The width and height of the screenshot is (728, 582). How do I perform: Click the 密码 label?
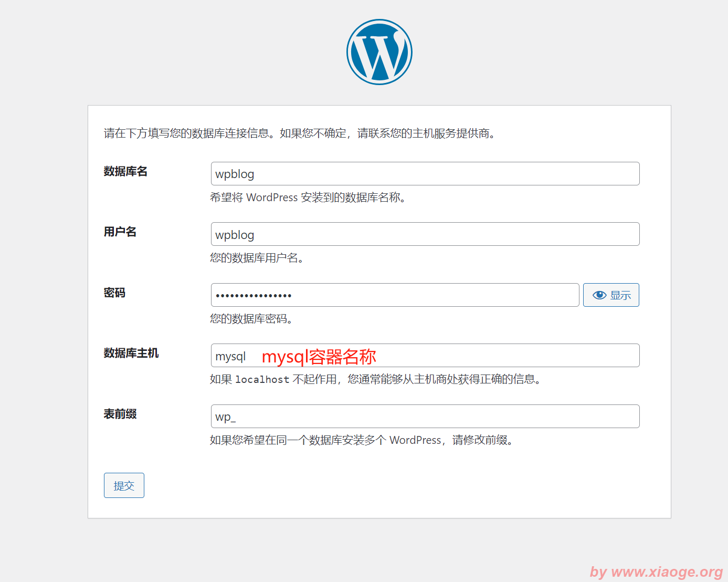114,293
